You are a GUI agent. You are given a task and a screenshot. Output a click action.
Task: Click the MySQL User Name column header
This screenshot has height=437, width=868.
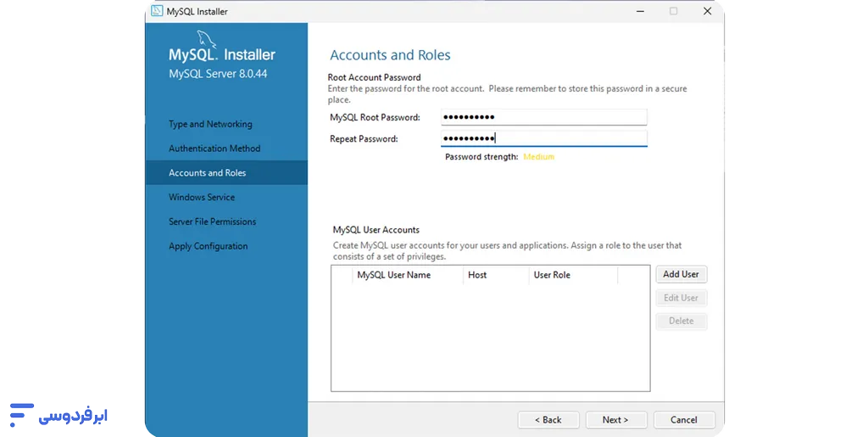pos(408,275)
